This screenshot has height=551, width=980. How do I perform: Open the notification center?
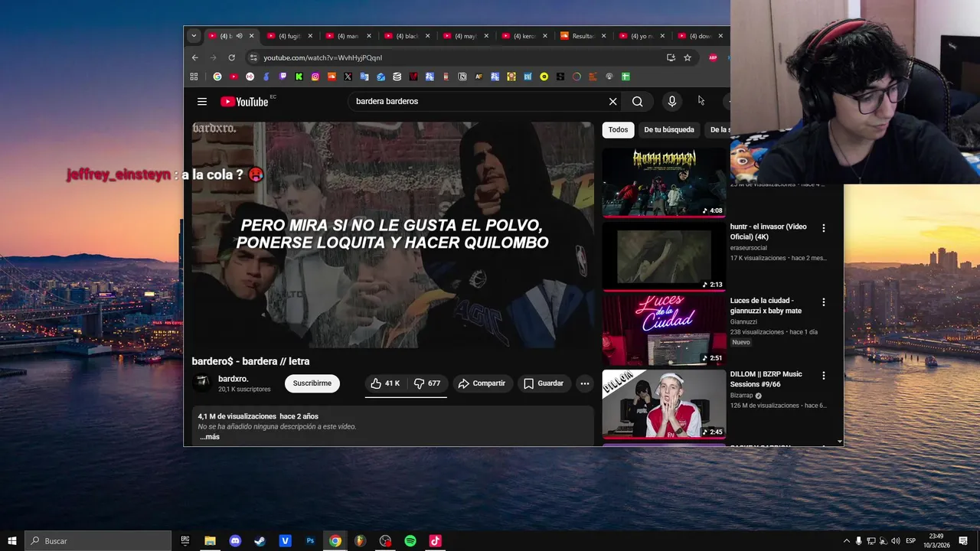[x=963, y=541]
